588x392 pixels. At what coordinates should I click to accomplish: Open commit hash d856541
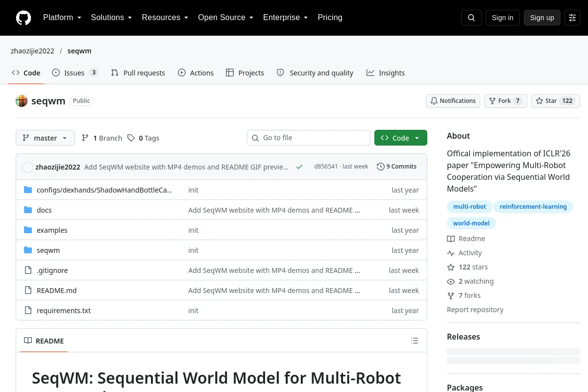(326, 167)
